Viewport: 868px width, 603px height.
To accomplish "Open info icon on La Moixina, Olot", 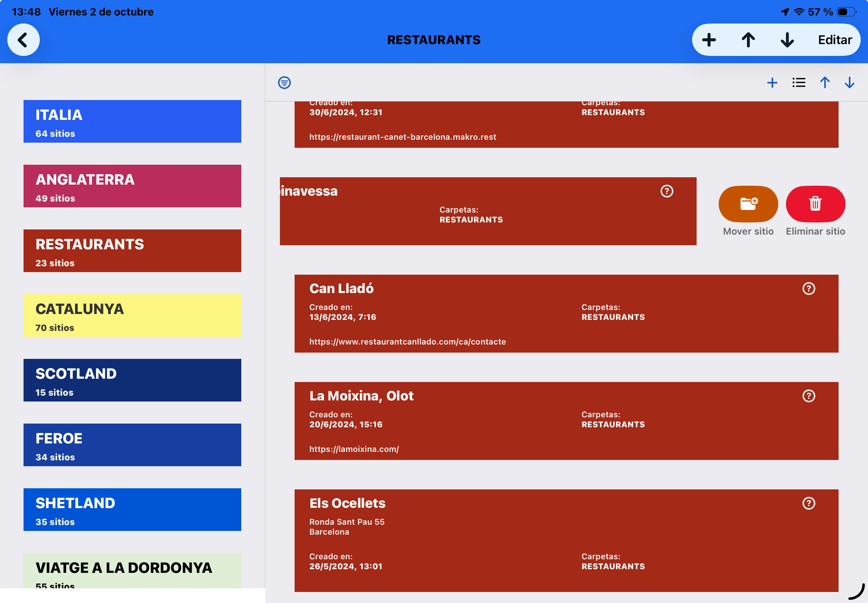I will pos(809,396).
